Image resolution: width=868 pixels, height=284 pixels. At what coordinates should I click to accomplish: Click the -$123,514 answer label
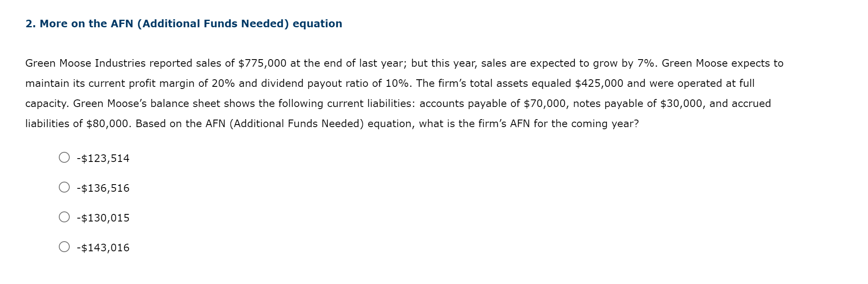[103, 158]
